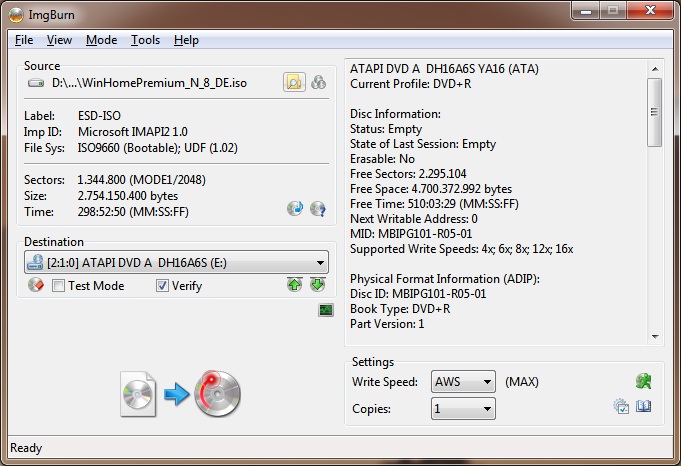Click the large Write image to disc button
This screenshot has width=681, height=466.
[180, 394]
